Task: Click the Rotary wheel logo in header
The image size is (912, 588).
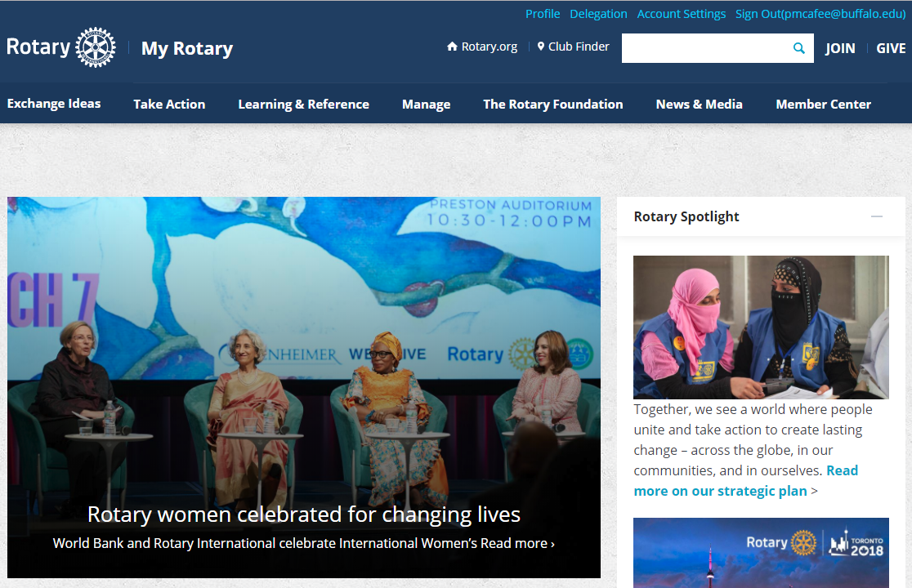Action: [x=95, y=47]
